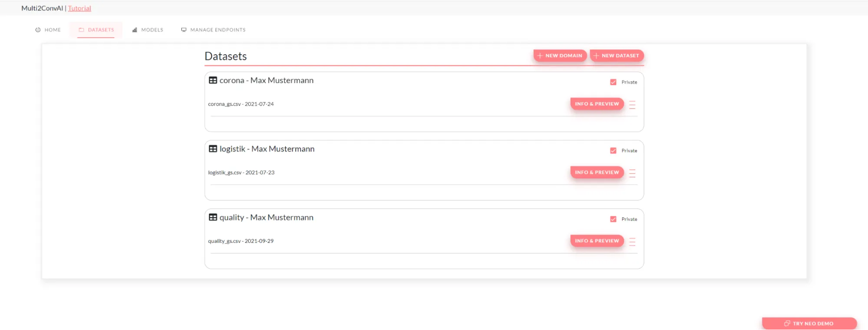Viewport: 868px width, 330px height.
Task: Click the Try Neo Demo button
Action: pos(809,323)
